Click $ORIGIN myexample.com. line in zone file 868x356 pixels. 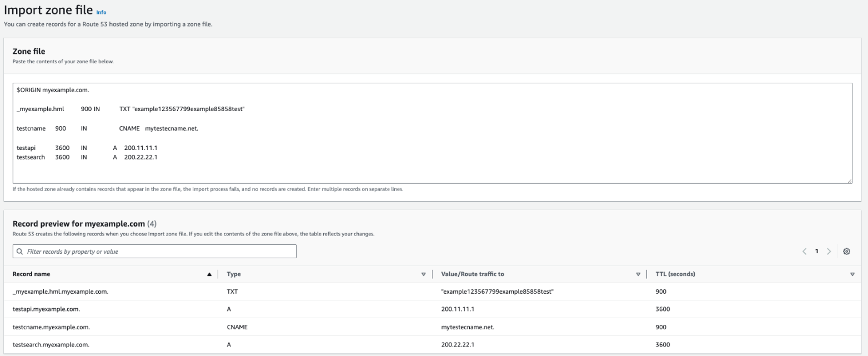pos(53,90)
